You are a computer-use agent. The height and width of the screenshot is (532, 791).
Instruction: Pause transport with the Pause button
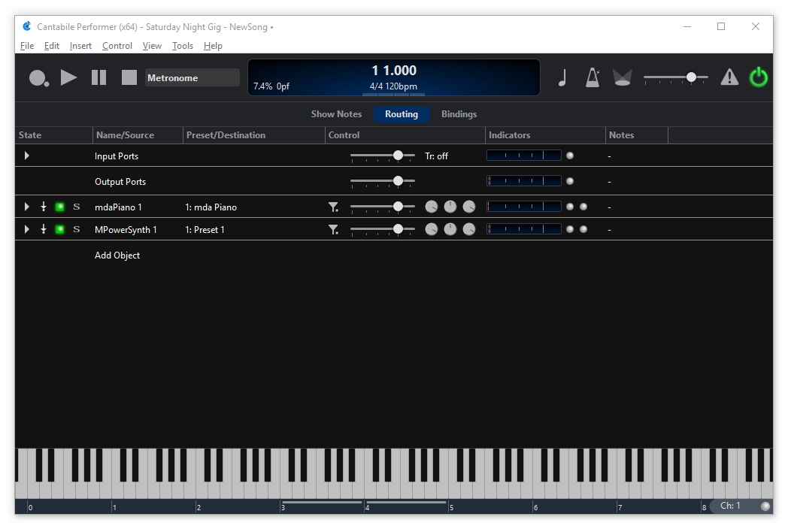click(x=99, y=77)
